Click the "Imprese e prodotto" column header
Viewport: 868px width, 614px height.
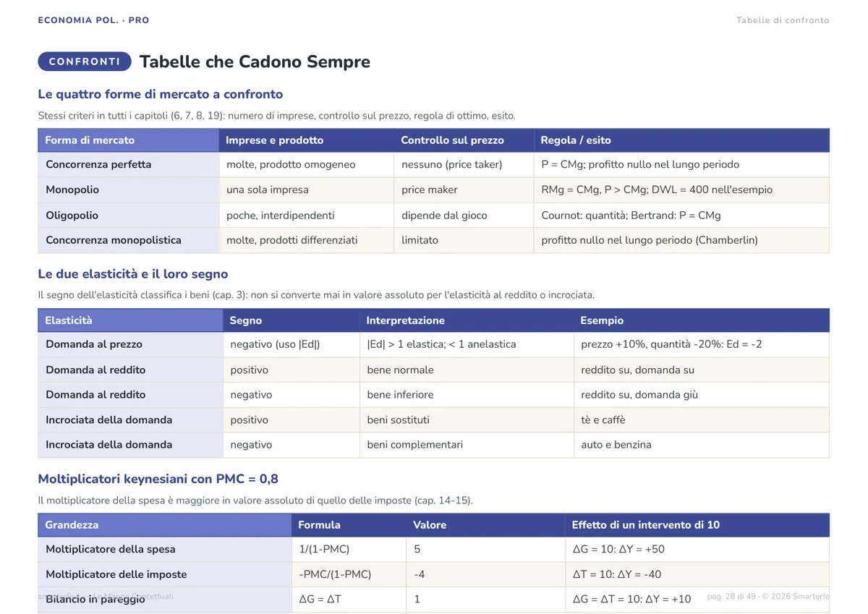click(x=307, y=140)
